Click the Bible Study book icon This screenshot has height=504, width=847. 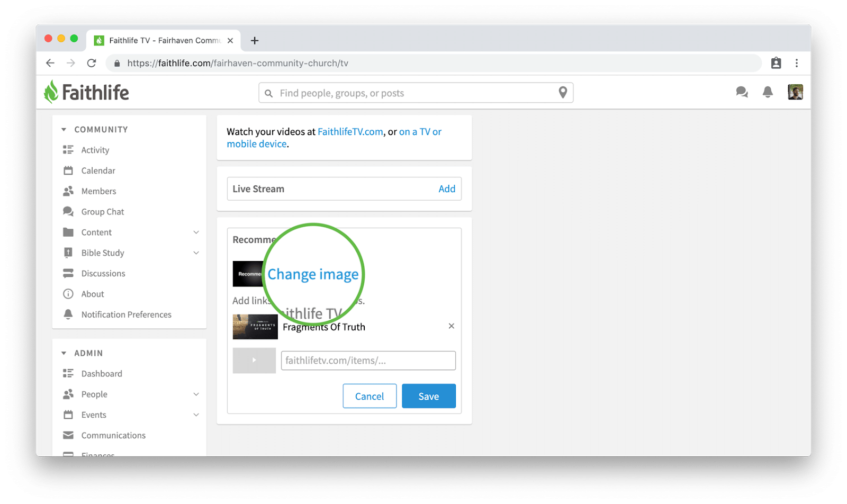click(68, 253)
